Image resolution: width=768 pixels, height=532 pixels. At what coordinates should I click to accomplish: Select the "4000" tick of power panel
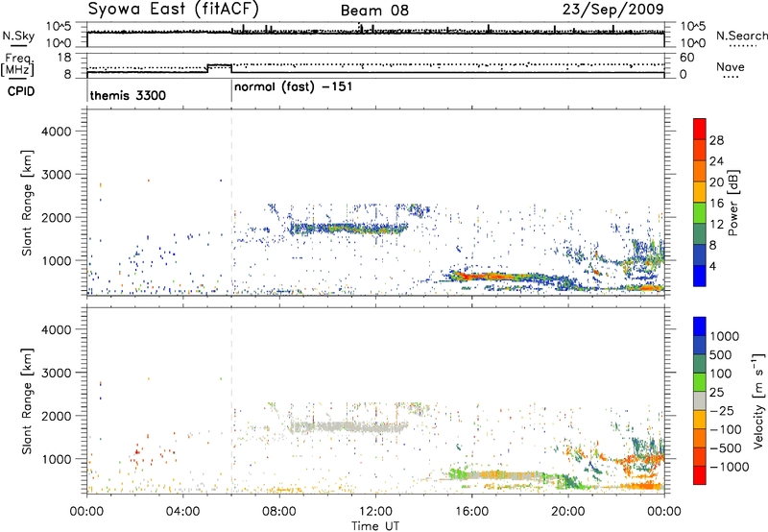pyautogui.click(x=56, y=132)
